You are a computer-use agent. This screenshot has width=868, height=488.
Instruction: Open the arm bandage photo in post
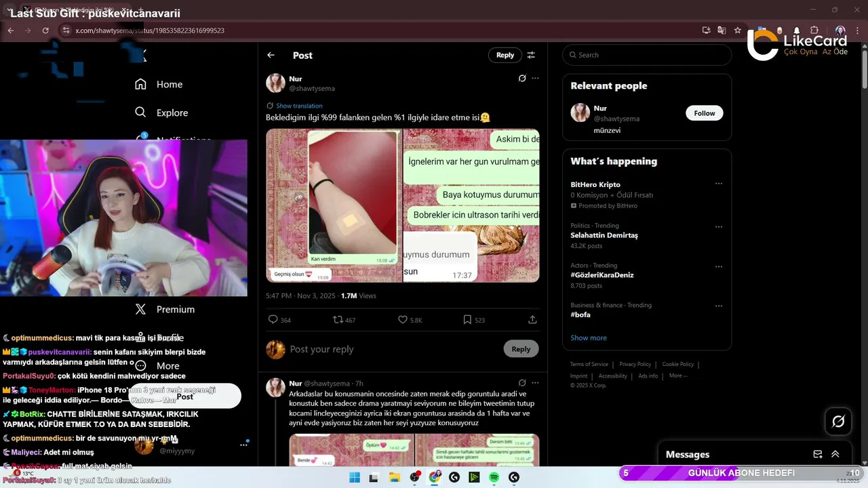(x=334, y=205)
